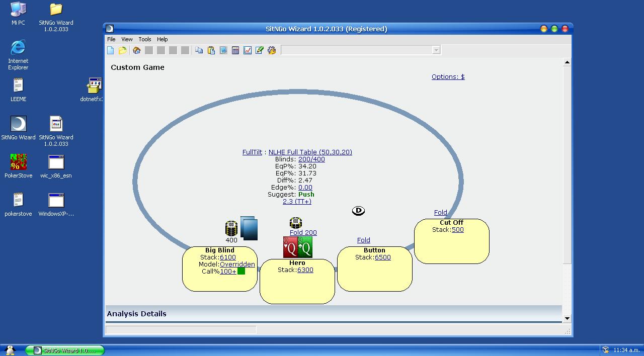Click the SitNGo Wizard title bar icon

[x=110, y=29]
